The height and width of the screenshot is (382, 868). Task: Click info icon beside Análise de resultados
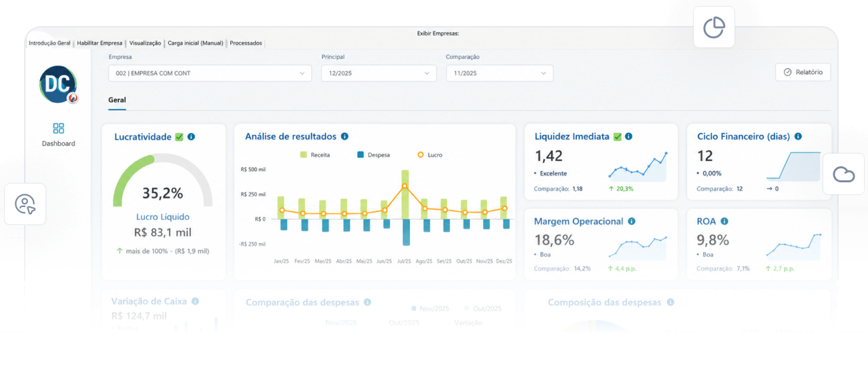(x=345, y=136)
